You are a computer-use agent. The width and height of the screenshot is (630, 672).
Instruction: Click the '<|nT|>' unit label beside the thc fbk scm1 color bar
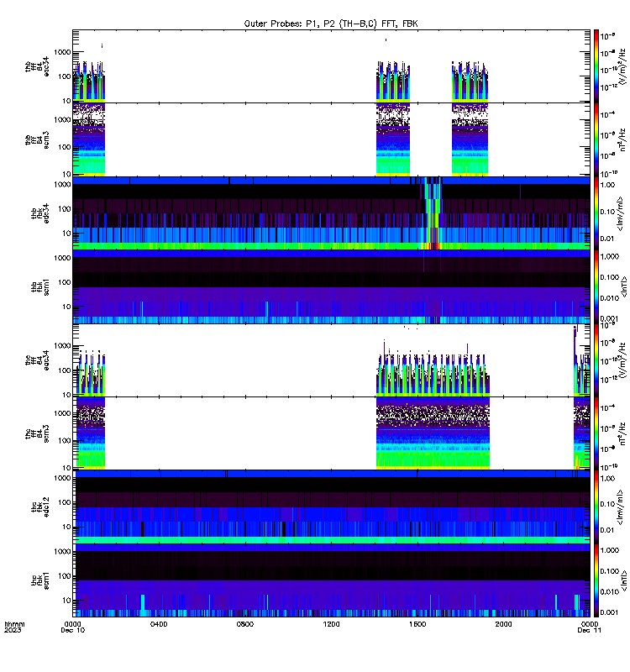pyautogui.click(x=624, y=580)
